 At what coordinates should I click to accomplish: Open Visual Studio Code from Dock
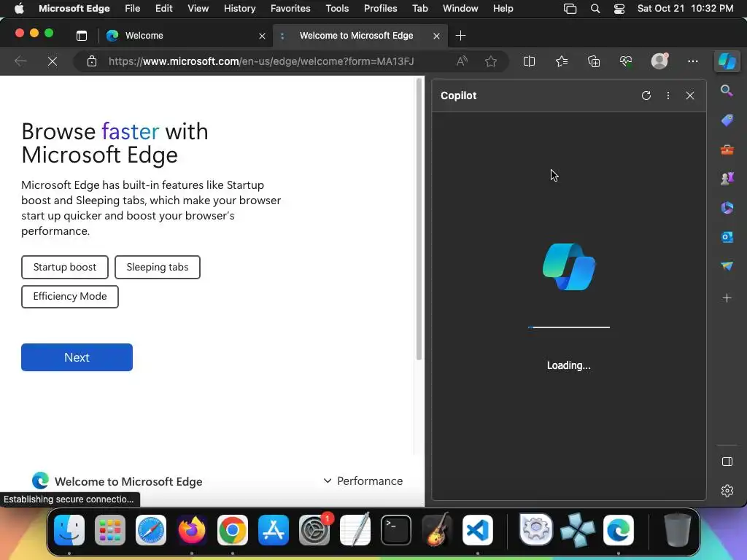pos(477,529)
